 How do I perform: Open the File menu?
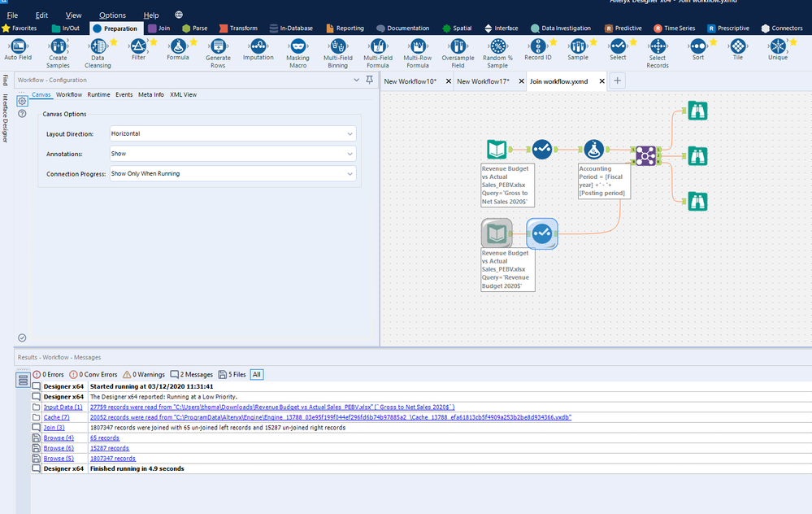[x=12, y=15]
